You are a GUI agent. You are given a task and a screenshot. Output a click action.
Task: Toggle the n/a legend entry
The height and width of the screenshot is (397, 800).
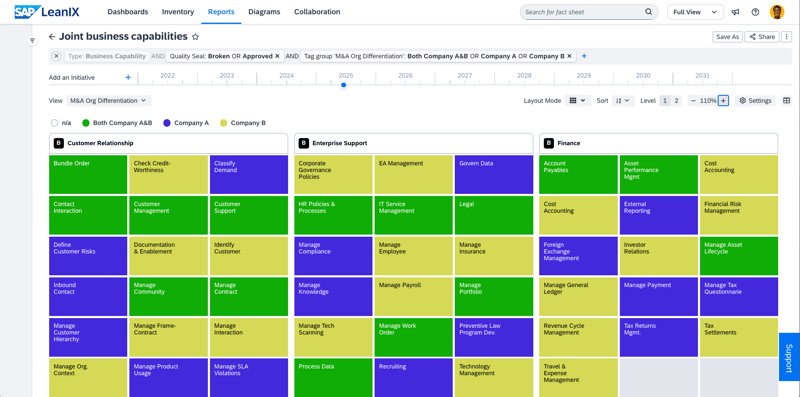coord(61,123)
